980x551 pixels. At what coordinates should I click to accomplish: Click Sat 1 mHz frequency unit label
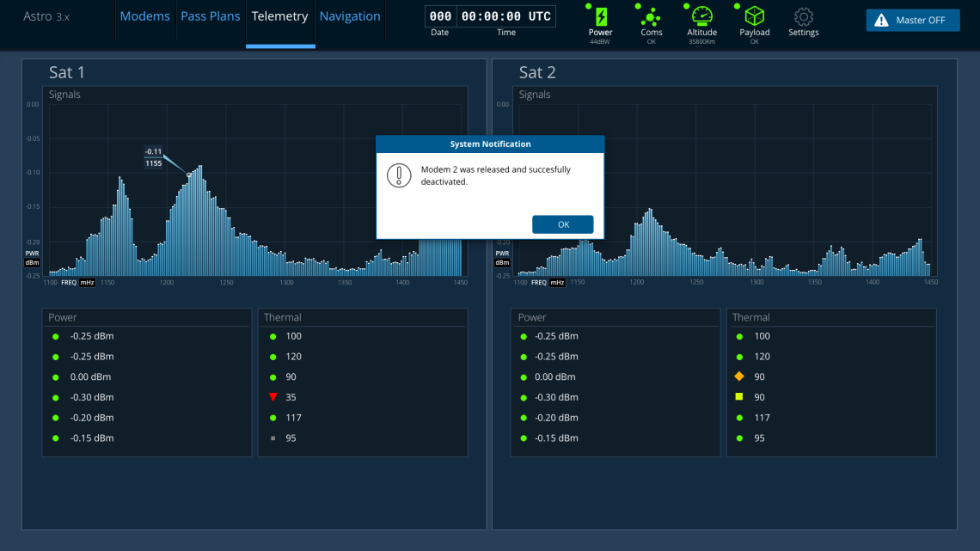[88, 282]
